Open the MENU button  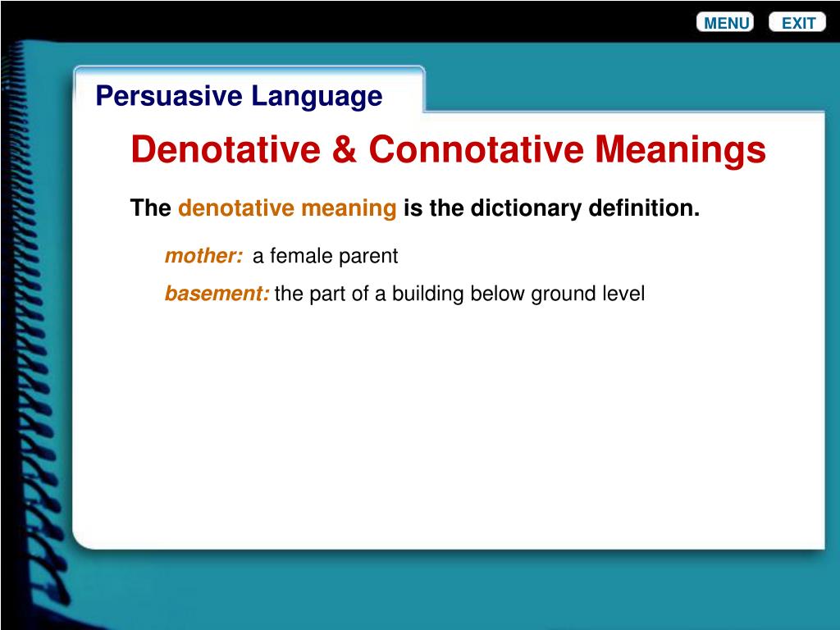[725, 22]
